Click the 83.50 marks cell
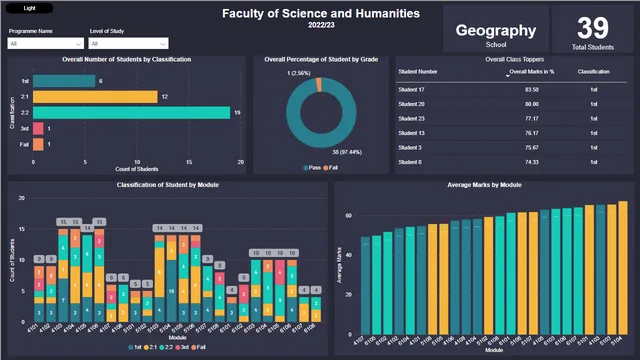 coord(531,89)
